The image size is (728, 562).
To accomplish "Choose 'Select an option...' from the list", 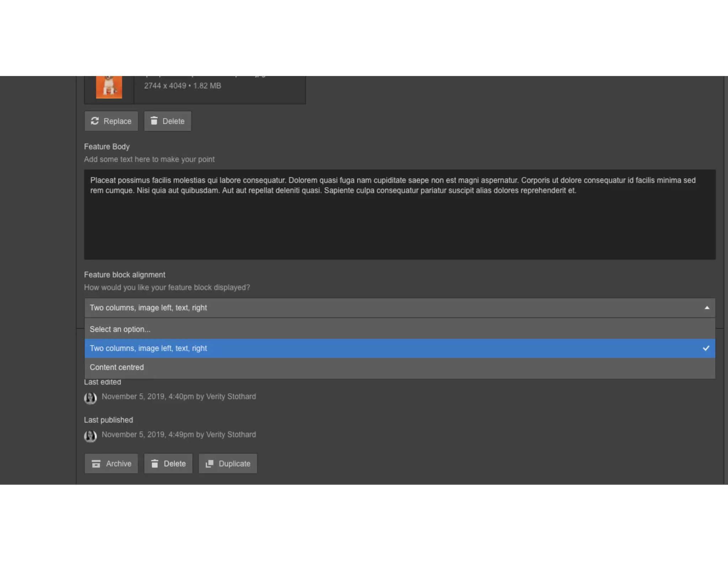I will click(120, 329).
